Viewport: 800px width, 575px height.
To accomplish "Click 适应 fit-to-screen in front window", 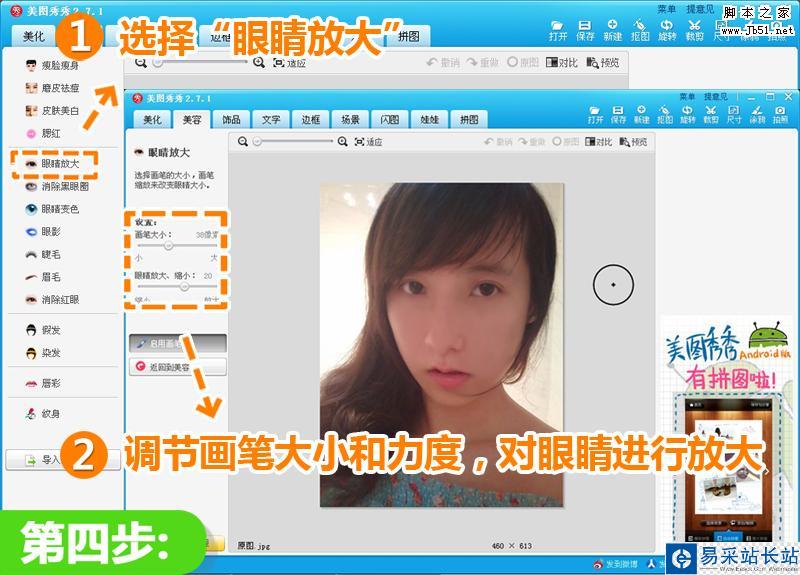I will pos(369,142).
